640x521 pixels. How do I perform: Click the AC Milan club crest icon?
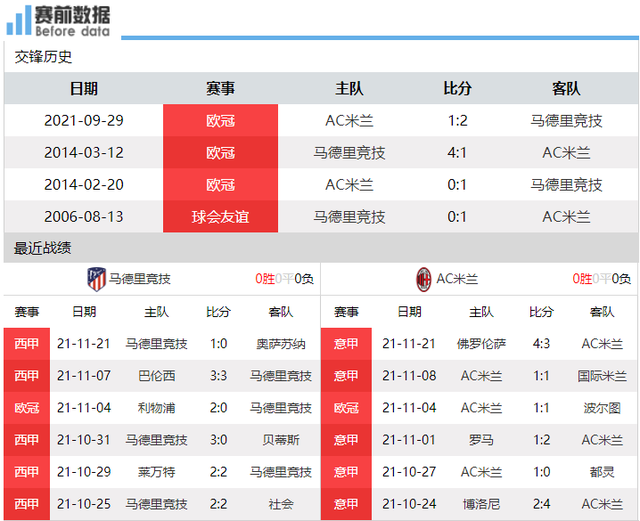(x=423, y=279)
